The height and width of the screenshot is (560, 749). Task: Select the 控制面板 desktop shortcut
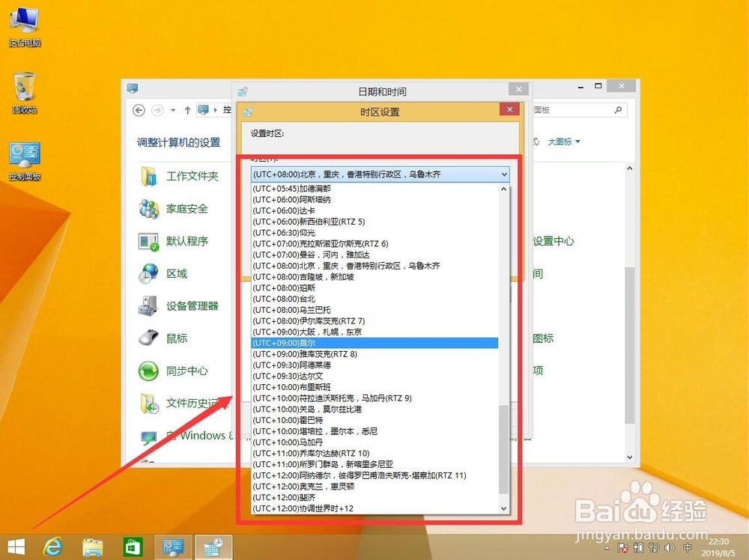pyautogui.click(x=25, y=161)
